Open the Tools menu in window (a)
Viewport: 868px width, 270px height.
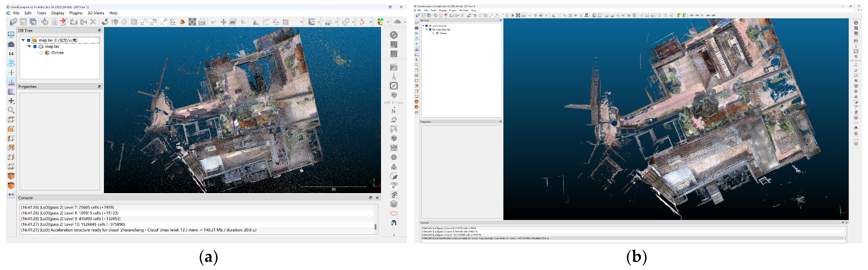[x=41, y=13]
